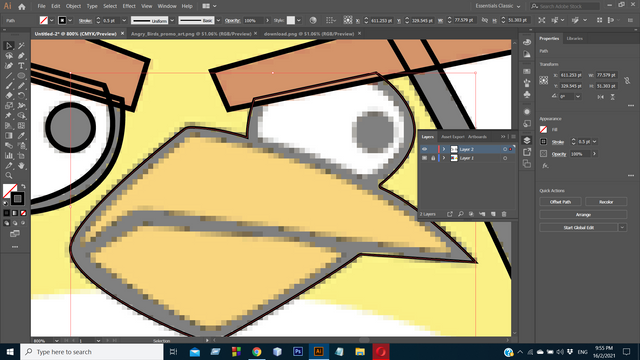Screen dimensions: 640x360
Task: Open the fx effects menu in Appearance
Action: click(545, 166)
